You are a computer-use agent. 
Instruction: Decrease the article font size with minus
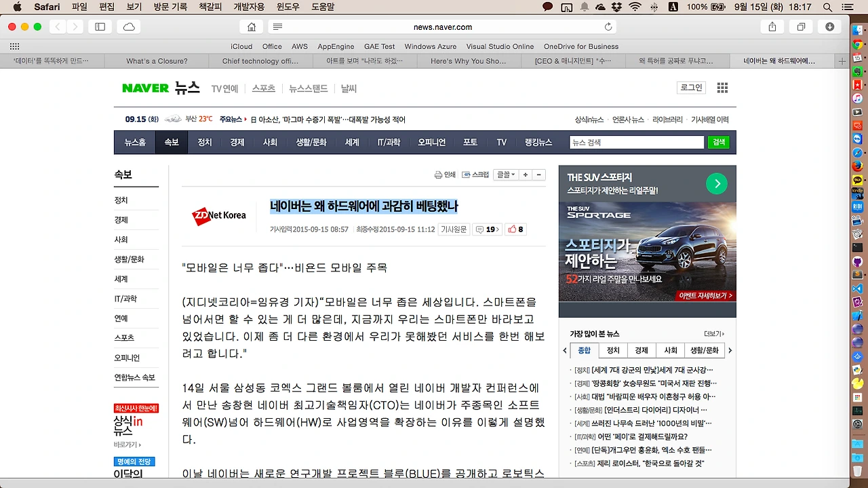[x=539, y=174]
